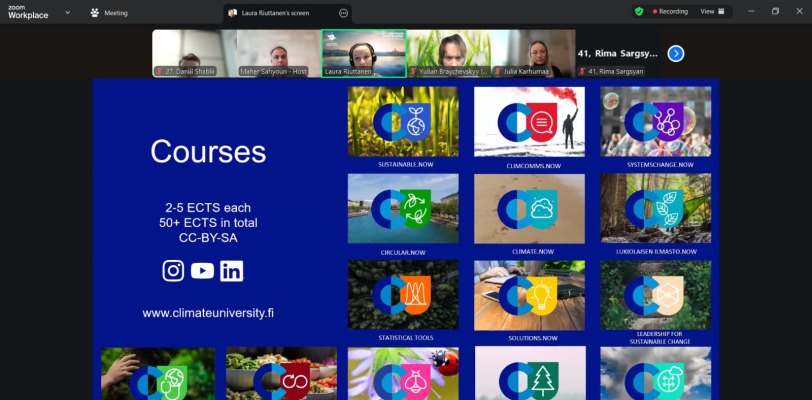Image resolution: width=812 pixels, height=400 pixels.
Task: Click the pink bee logo course image
Action: 403,374
